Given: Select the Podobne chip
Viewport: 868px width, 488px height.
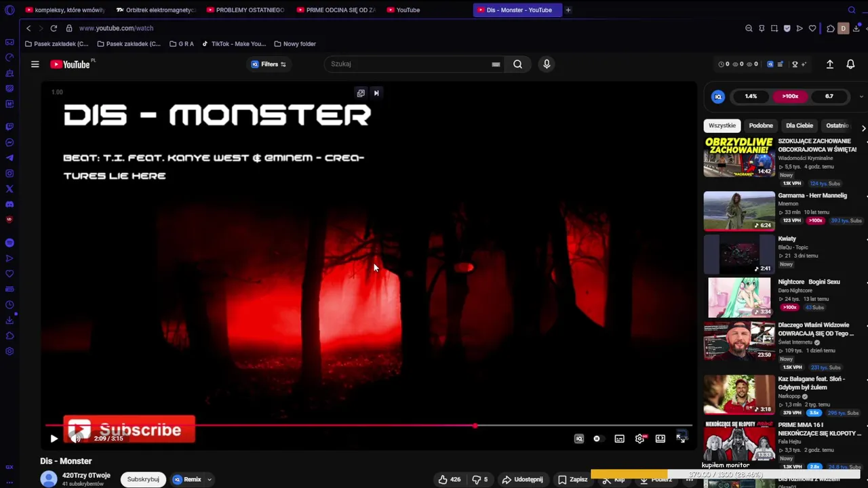Looking at the screenshot, I should tap(761, 125).
